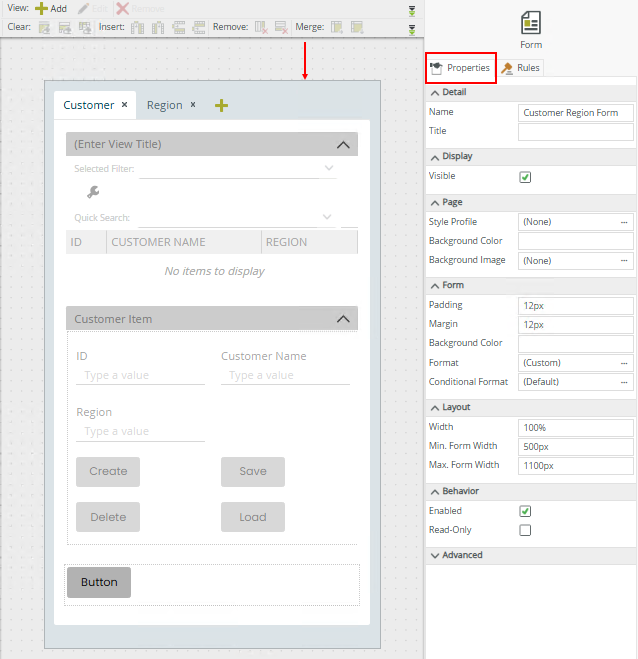Click the add new tab plus icon
This screenshot has height=659, width=638.
(221, 105)
